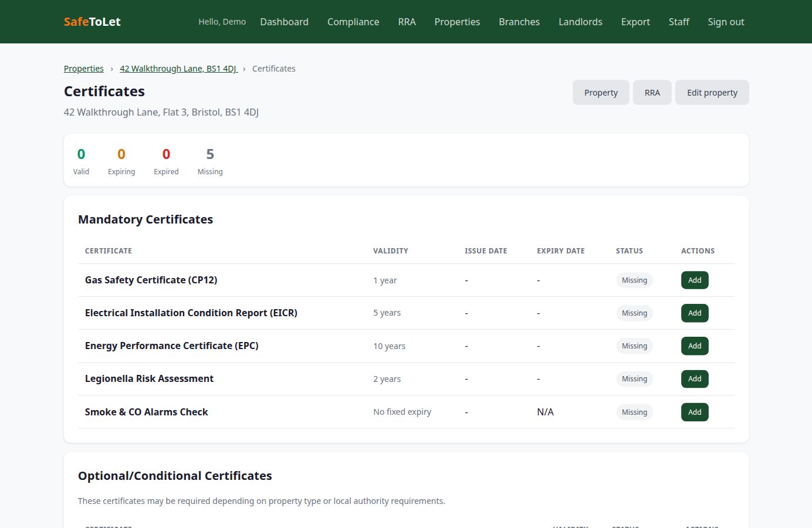Click 'Smoke & CO Alarms Check' name

pos(146,412)
